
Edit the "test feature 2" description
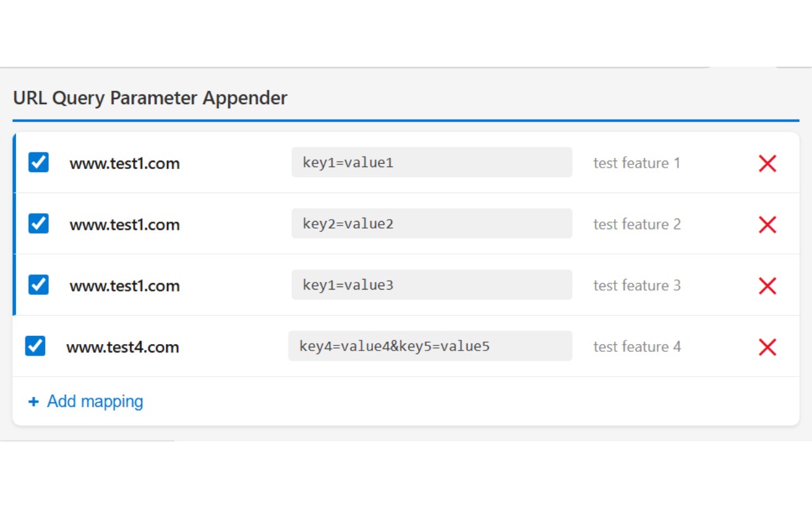tap(636, 224)
